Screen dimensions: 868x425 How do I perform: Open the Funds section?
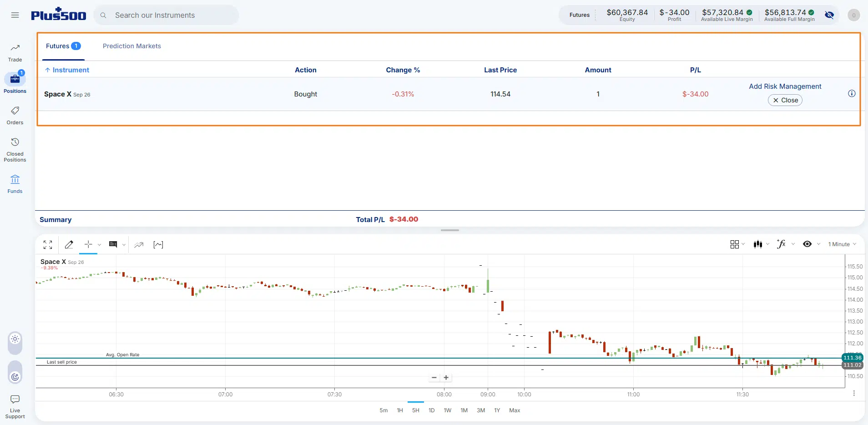pos(15,184)
